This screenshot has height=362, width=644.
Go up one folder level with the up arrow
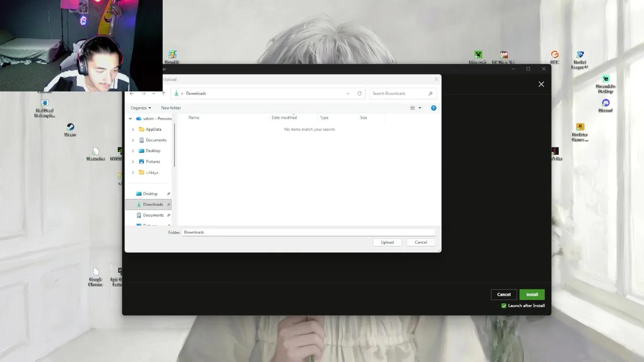[163, 94]
